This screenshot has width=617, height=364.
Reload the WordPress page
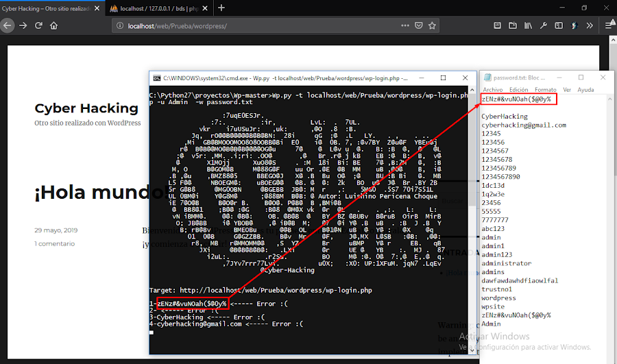(38, 25)
